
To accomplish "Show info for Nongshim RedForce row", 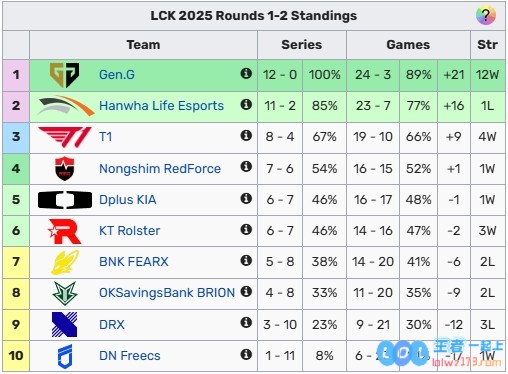I will (x=246, y=166).
